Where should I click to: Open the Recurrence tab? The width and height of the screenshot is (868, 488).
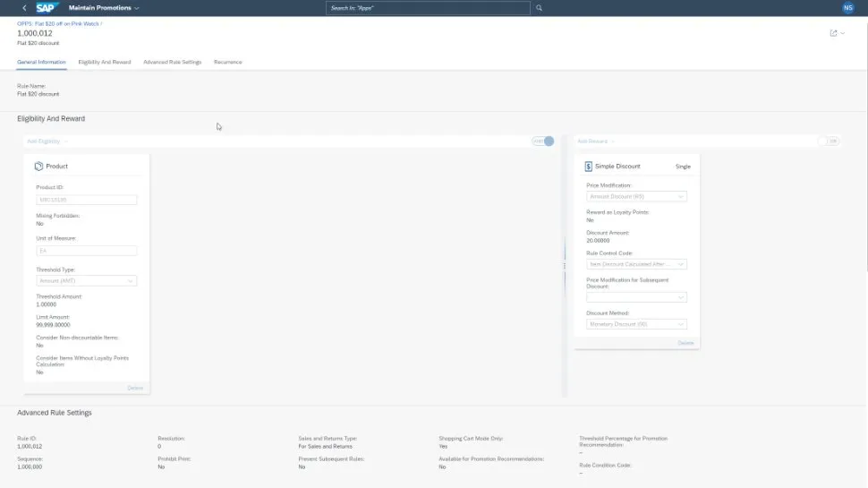(227, 62)
